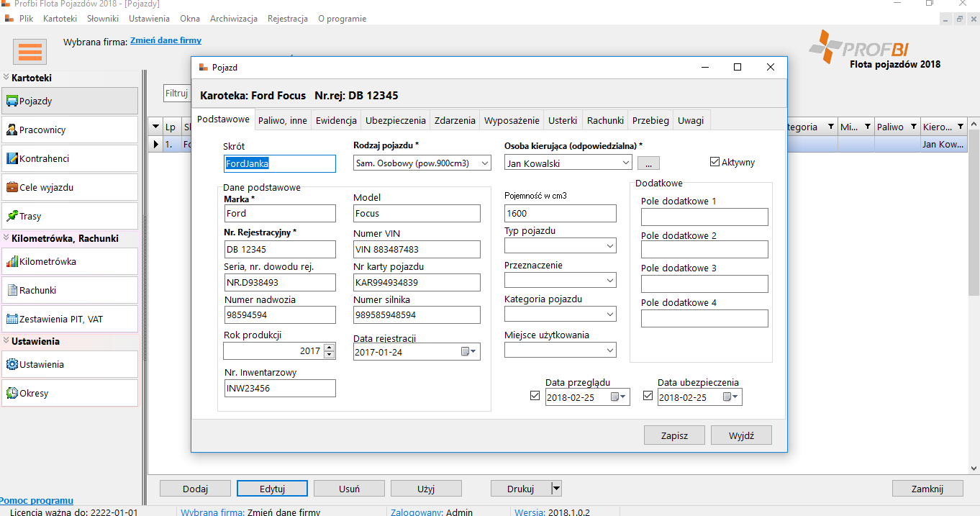
Task: Click the Kiero... column filter icon
Action: [961, 127]
